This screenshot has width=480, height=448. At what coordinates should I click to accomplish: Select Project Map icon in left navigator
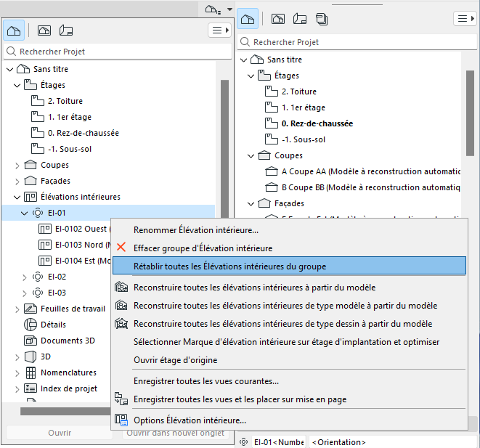pyautogui.click(x=14, y=30)
